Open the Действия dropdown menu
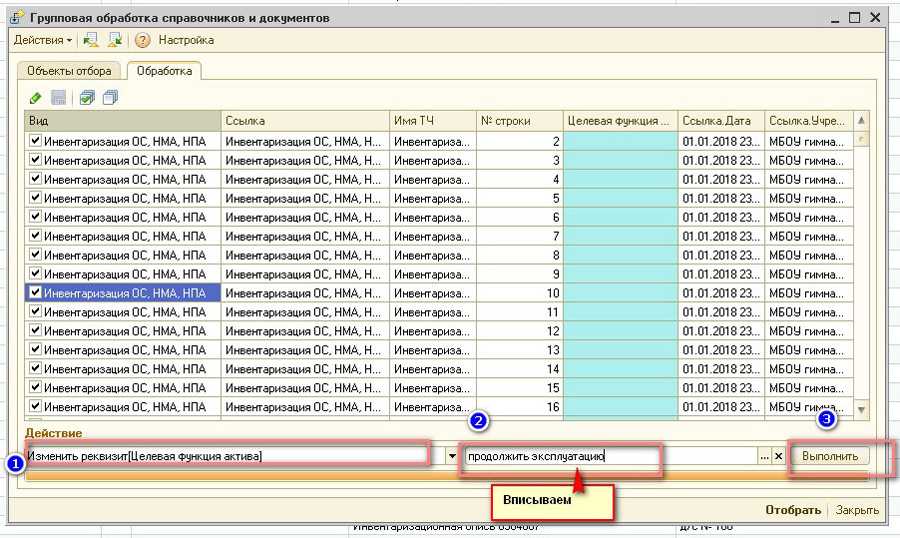Viewport: 900px width, 538px height. coord(43,40)
